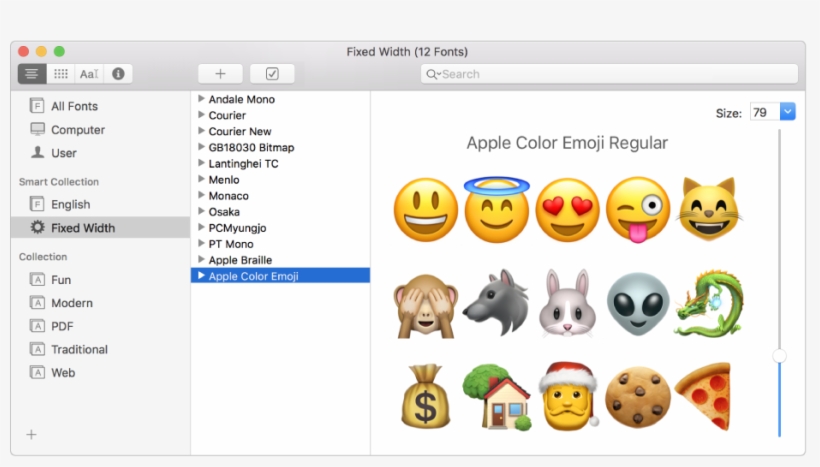Image resolution: width=820 pixels, height=467 pixels.
Task: Click the winking tongue emoji
Action: pos(638,210)
